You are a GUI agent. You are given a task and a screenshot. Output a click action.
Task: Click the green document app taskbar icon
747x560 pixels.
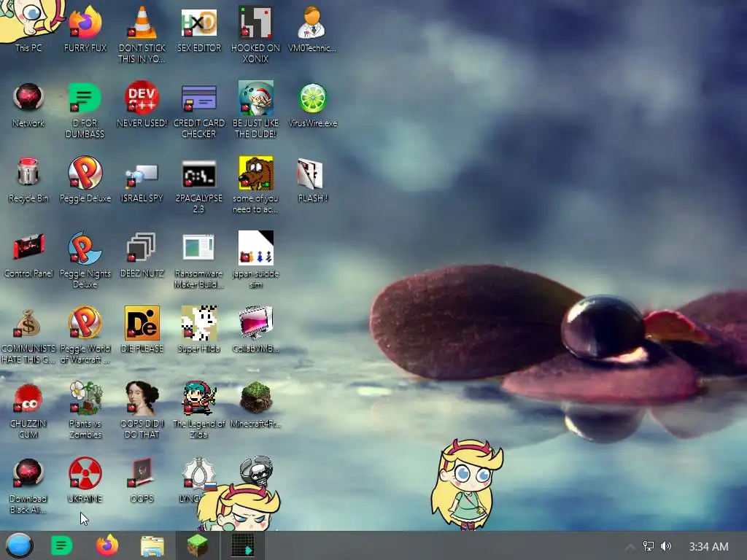[61, 545]
